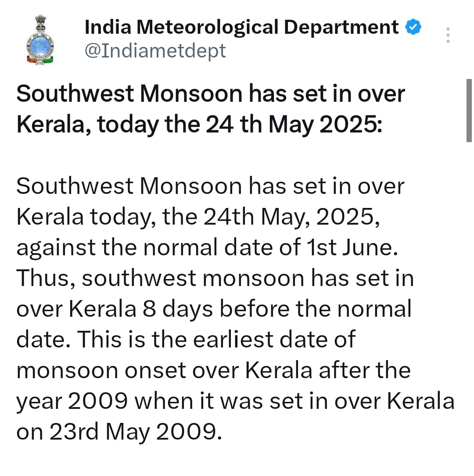Click the tricolor ribbon at IMD logo base
The width and height of the screenshot is (474, 476).
40,60
